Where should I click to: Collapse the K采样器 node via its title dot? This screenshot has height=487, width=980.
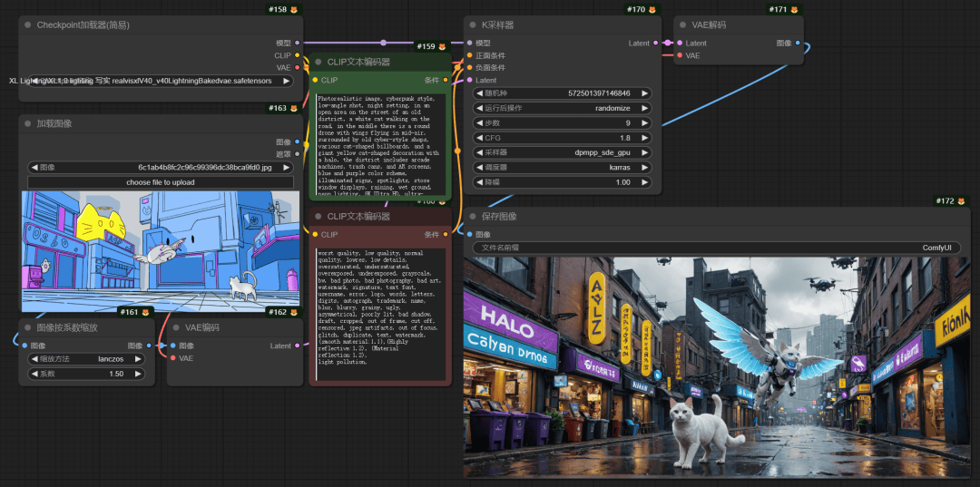[x=474, y=24]
